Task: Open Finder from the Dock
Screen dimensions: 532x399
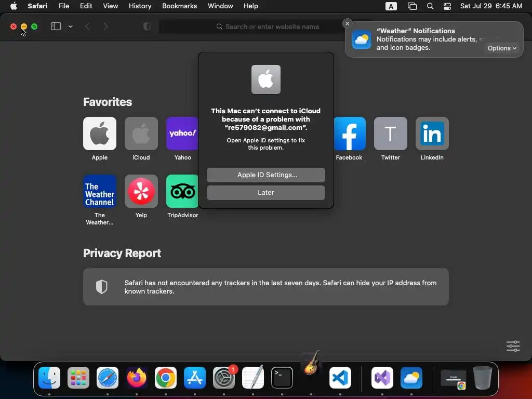Action: click(x=49, y=378)
